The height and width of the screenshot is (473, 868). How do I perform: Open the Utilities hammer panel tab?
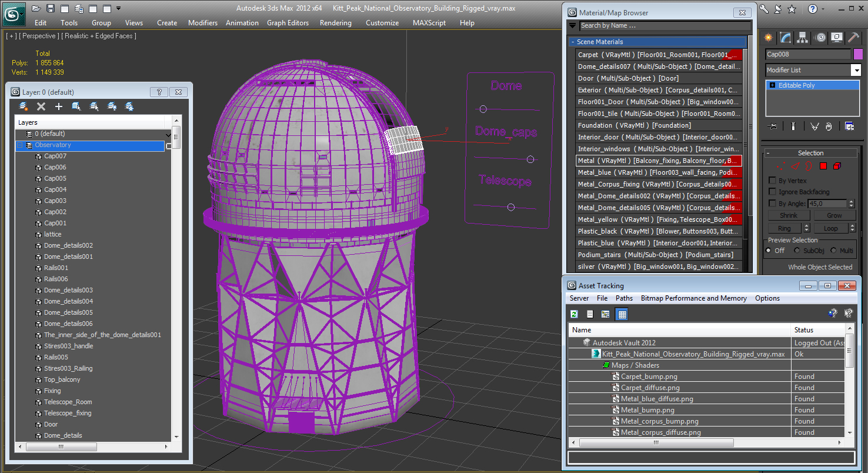(853, 38)
